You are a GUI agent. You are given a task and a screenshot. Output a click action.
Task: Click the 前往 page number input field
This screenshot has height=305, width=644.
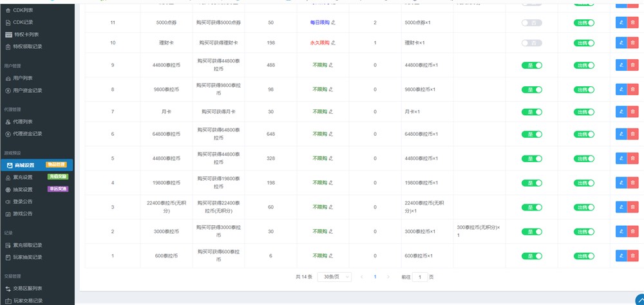(x=419, y=277)
